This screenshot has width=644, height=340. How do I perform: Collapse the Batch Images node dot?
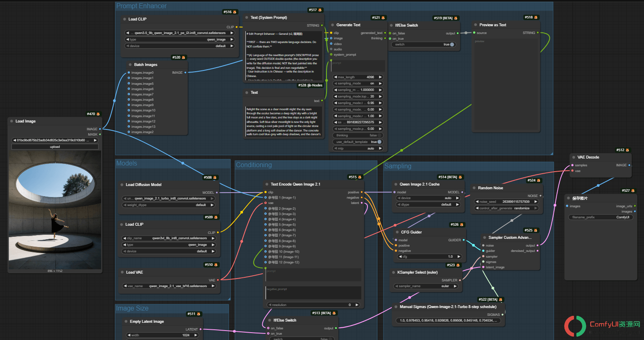point(129,65)
